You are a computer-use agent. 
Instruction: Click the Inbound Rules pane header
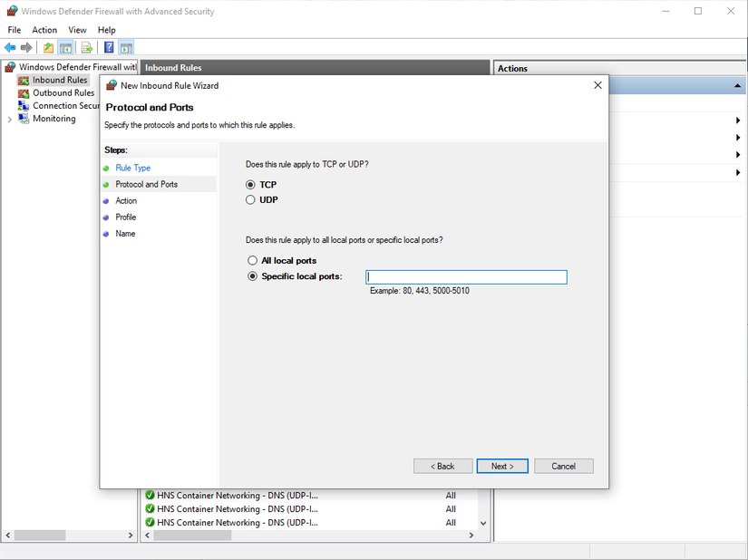[x=316, y=68]
